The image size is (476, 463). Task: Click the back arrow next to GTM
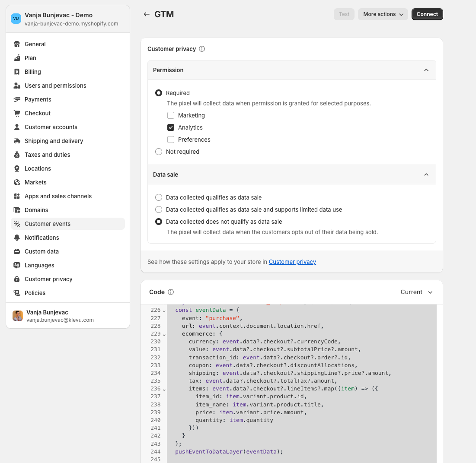(147, 14)
